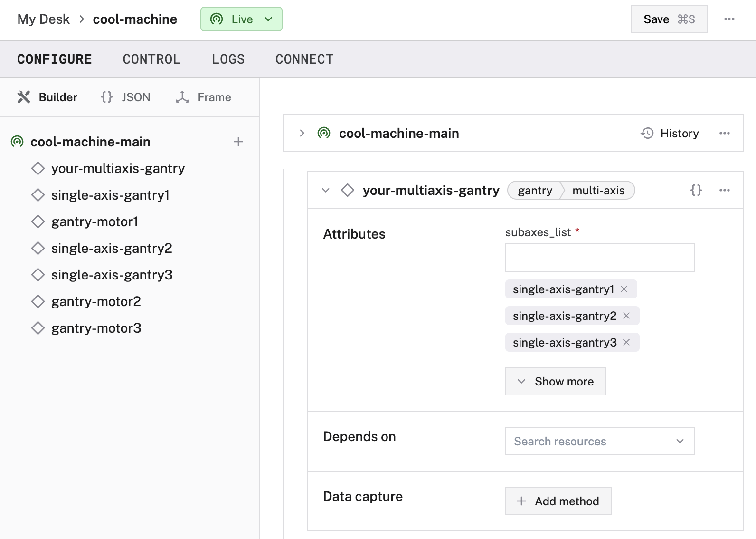The height and width of the screenshot is (539, 756).
Task: Click the Save button
Action: click(669, 19)
